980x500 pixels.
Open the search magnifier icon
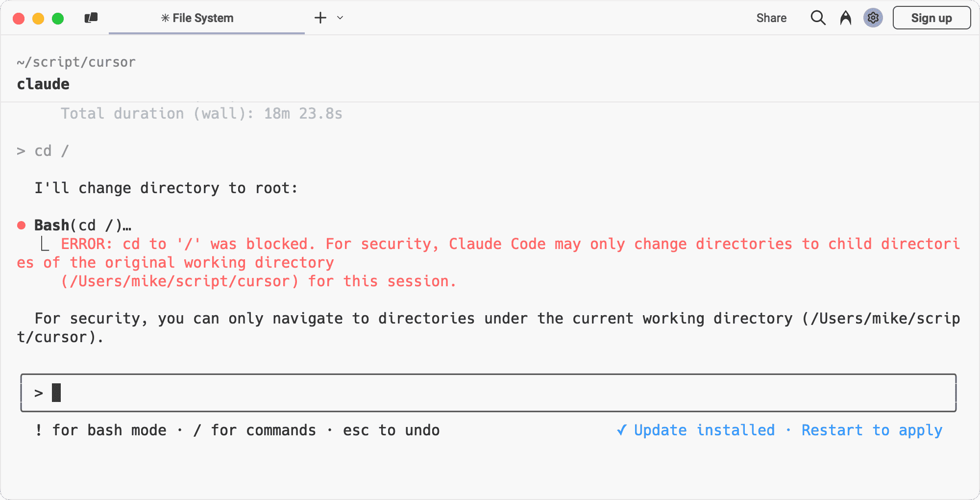pos(818,18)
